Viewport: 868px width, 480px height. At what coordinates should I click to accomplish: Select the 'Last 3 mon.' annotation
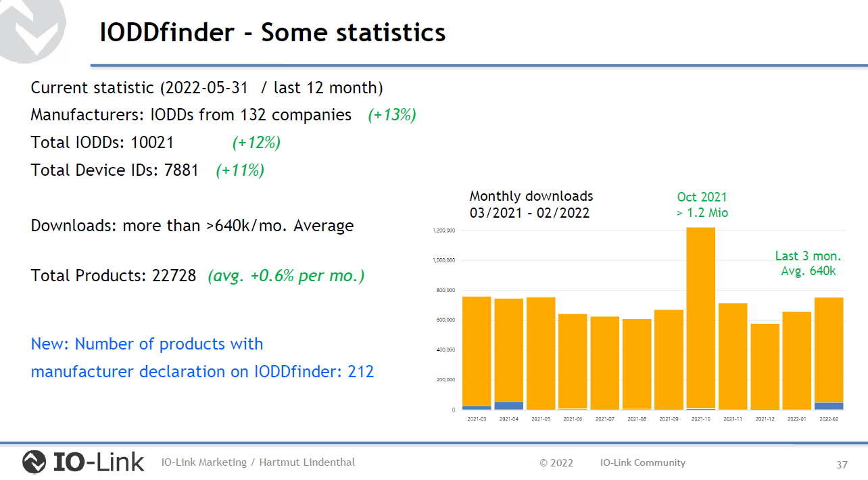click(x=808, y=256)
